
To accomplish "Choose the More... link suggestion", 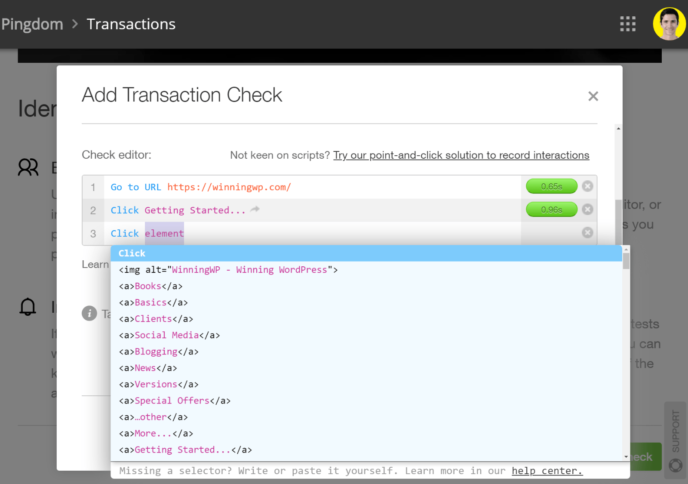I will (366, 434).
